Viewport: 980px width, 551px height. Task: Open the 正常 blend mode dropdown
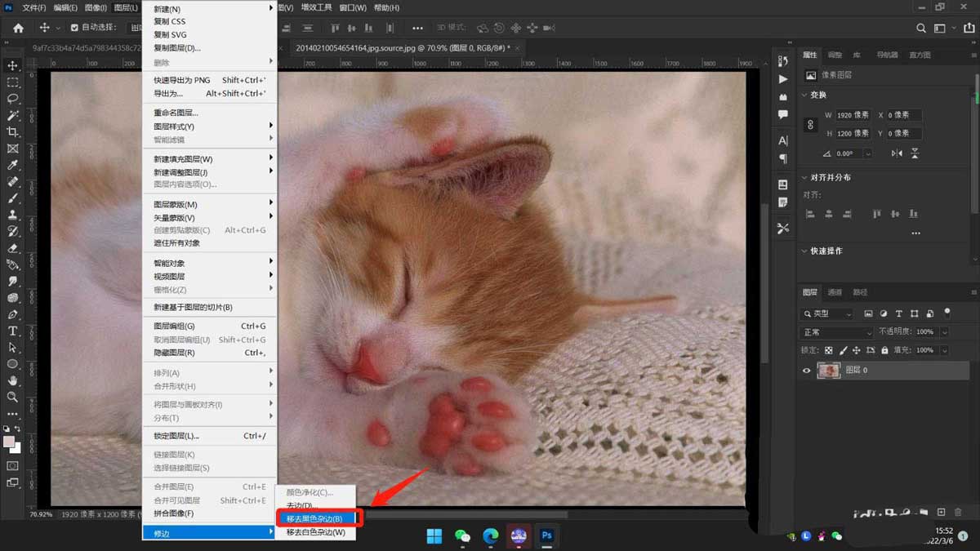point(836,332)
